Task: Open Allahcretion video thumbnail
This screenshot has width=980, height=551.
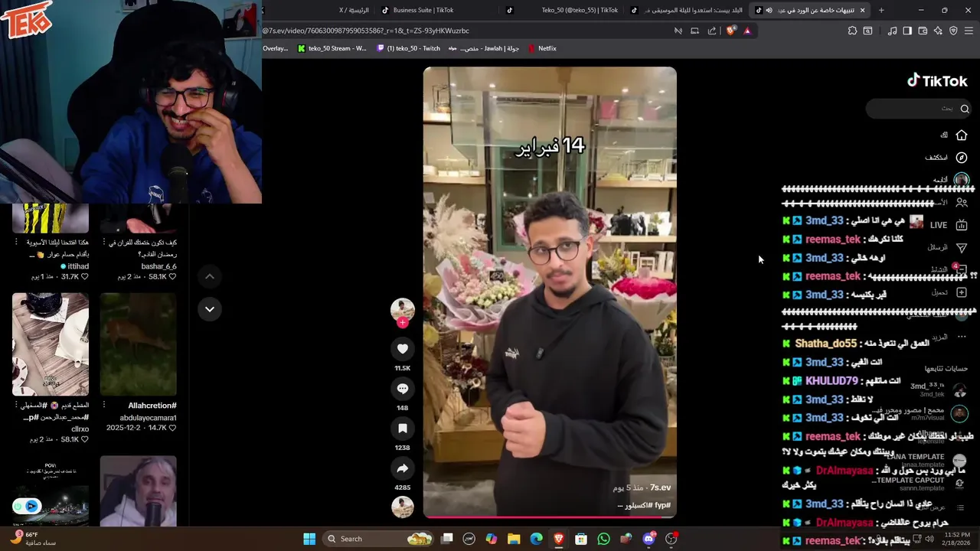Action: click(x=139, y=344)
